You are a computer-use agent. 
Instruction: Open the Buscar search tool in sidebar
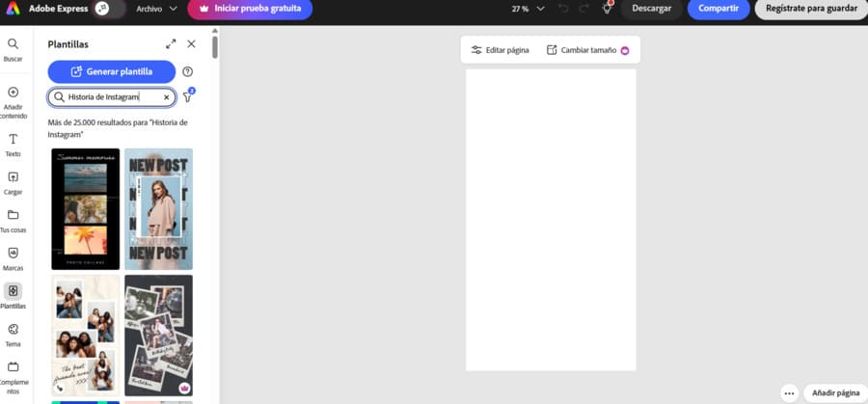[x=13, y=49]
